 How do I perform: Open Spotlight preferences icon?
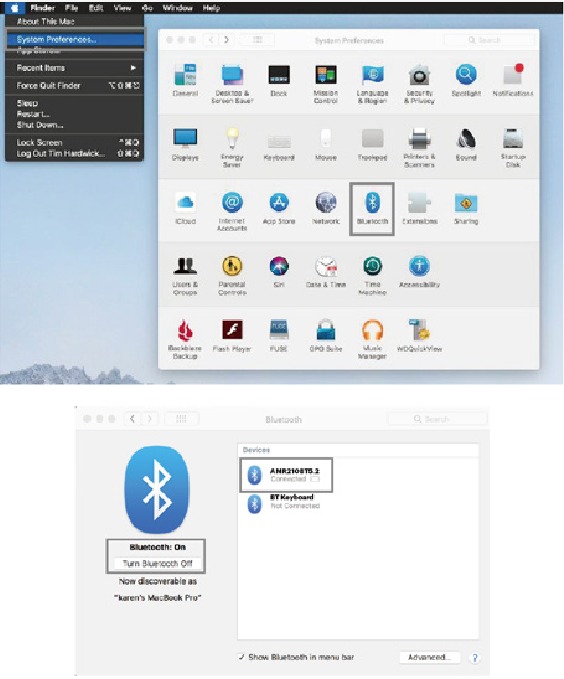click(x=466, y=80)
